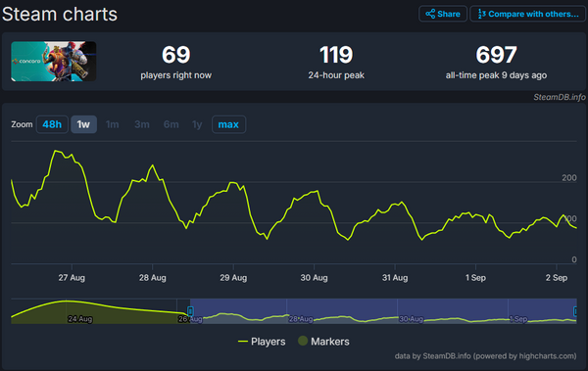The width and height of the screenshot is (588, 371).
Task: Click the 0 y-axis value
Action: click(574, 259)
